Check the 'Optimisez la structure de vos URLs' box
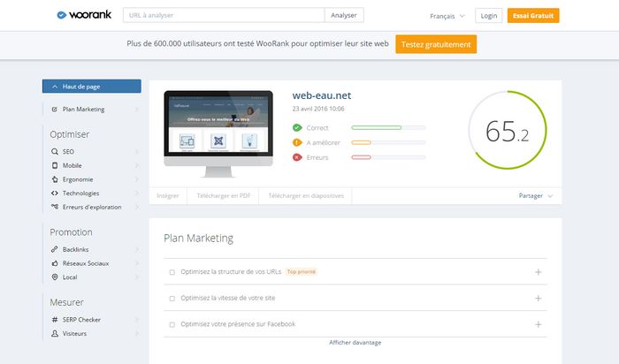The height and width of the screenshot is (364, 619). click(172, 272)
